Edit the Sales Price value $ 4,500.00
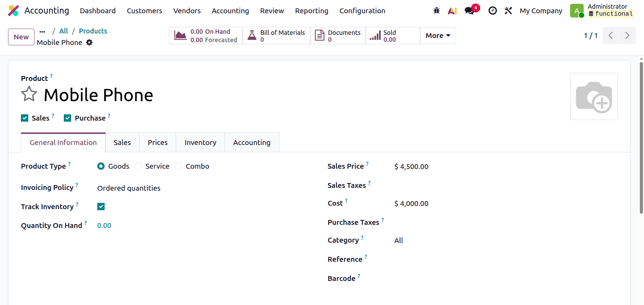 (x=411, y=167)
